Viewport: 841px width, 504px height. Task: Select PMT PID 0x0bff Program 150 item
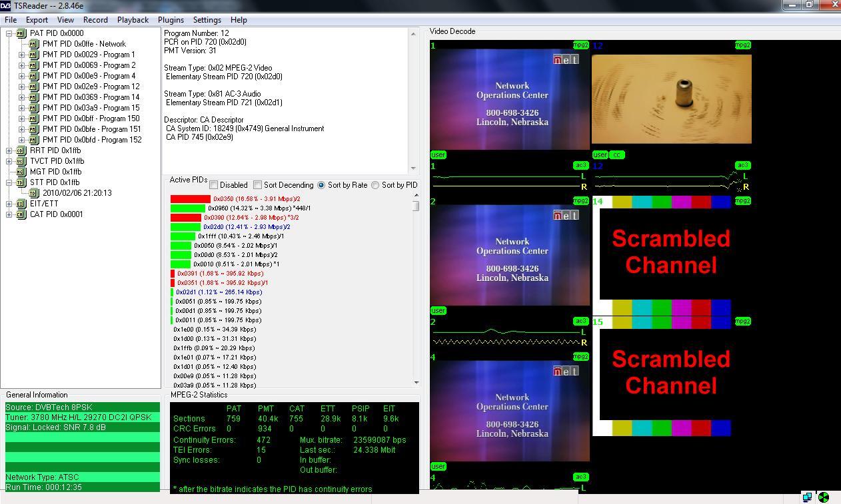click(x=91, y=119)
